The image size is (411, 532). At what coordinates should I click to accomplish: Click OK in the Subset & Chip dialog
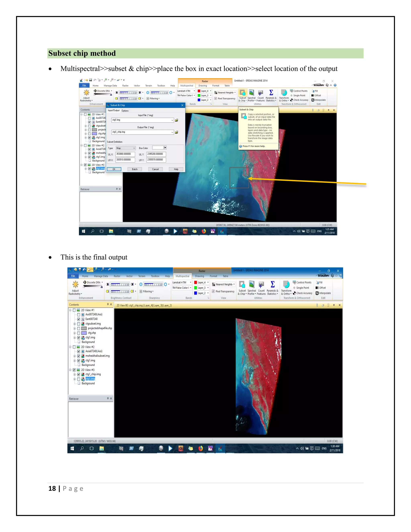coord(114,169)
